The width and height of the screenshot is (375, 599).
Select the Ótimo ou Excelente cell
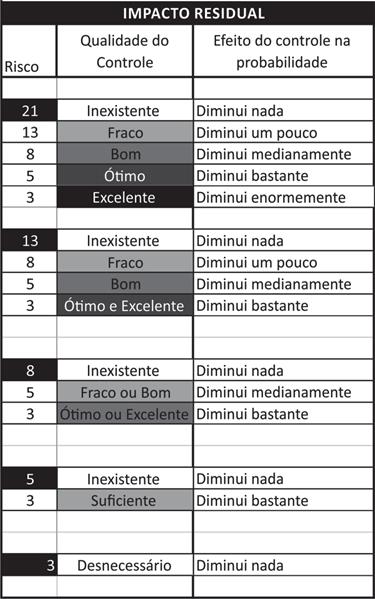tap(125, 414)
